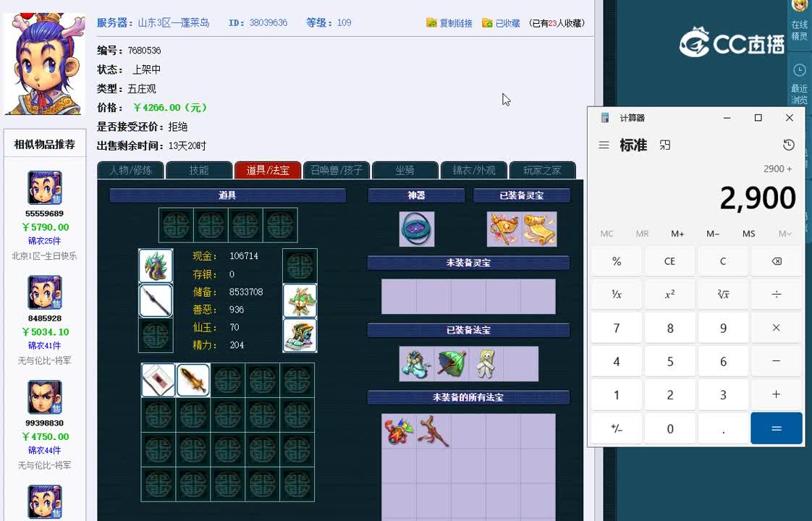Click the reciprocal 1/x key
This screenshot has width=812, height=521.
617,295
